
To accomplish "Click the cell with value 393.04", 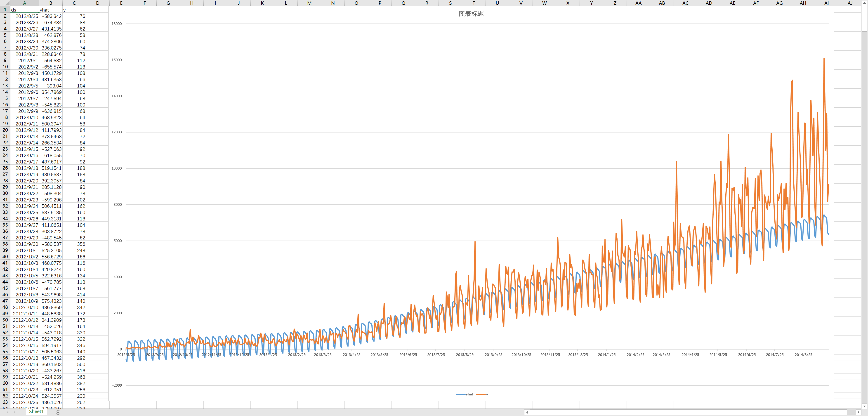I will (51, 86).
